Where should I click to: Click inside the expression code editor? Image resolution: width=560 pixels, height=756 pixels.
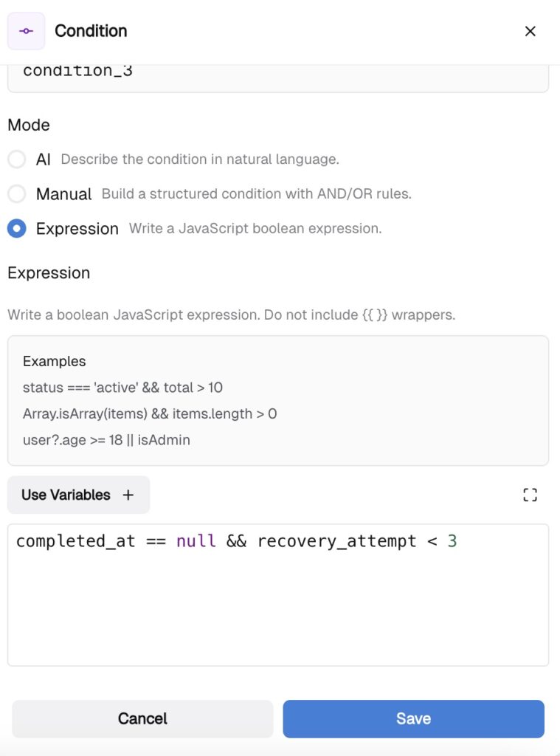tap(277, 605)
